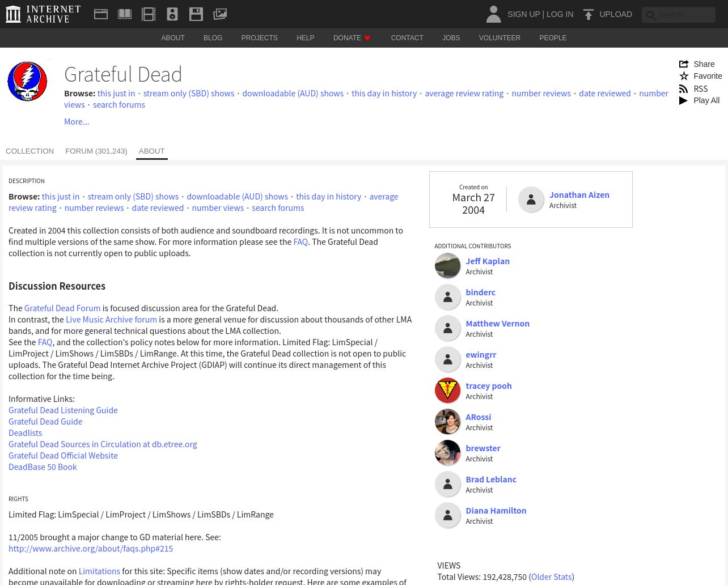728x585 pixels.
Task: Open the Volunteer menu item
Action: tap(500, 38)
